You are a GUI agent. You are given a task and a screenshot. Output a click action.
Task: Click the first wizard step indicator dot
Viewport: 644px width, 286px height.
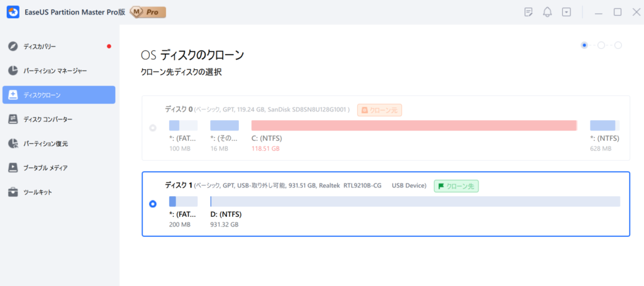pos(585,45)
